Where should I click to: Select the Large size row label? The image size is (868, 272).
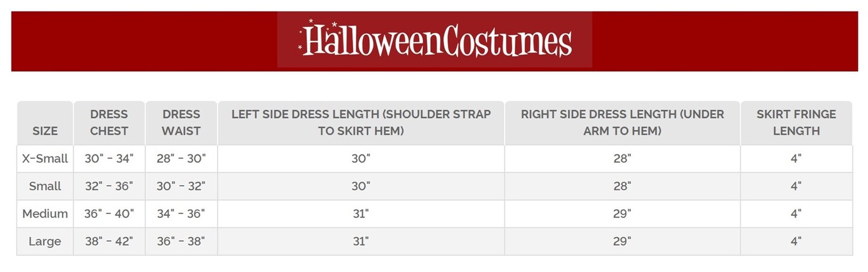[45, 242]
